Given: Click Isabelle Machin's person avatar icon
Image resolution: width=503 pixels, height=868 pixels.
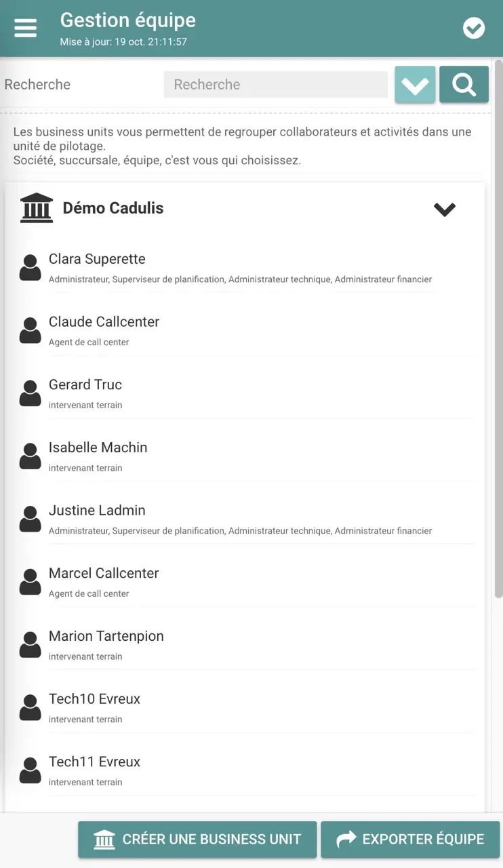Looking at the screenshot, I should 30,456.
